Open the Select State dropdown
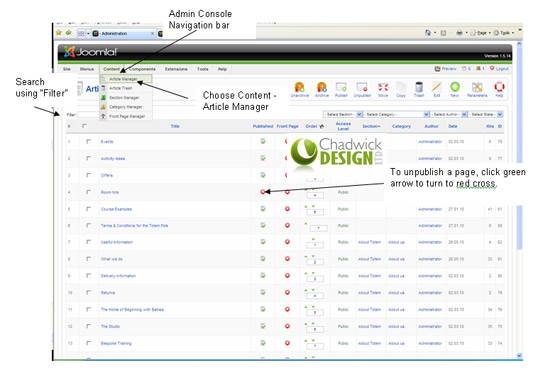The width and height of the screenshot is (550, 380). (x=486, y=114)
